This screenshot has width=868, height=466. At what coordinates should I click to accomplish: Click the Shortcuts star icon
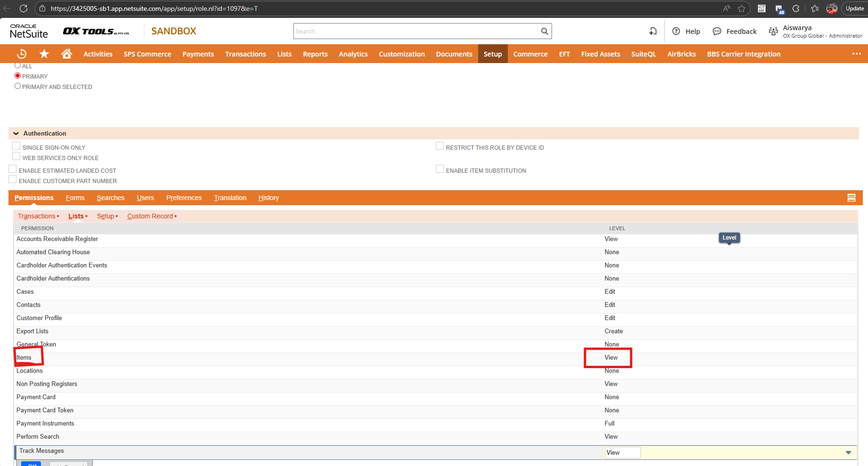coord(44,54)
